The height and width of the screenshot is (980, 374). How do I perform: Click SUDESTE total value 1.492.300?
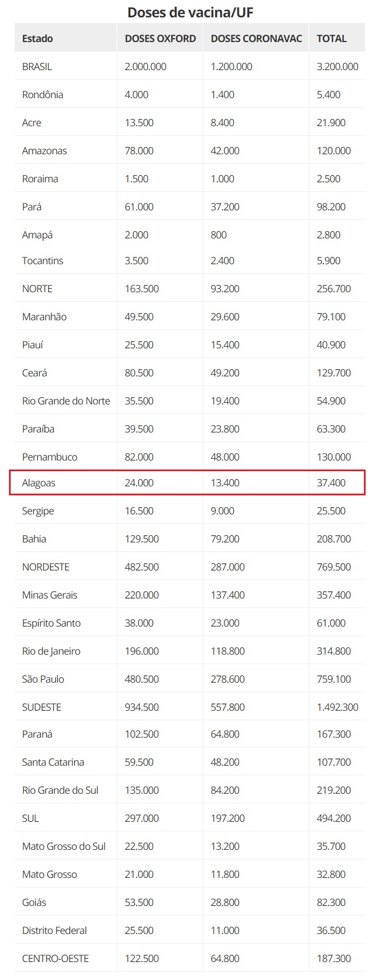[337, 707]
